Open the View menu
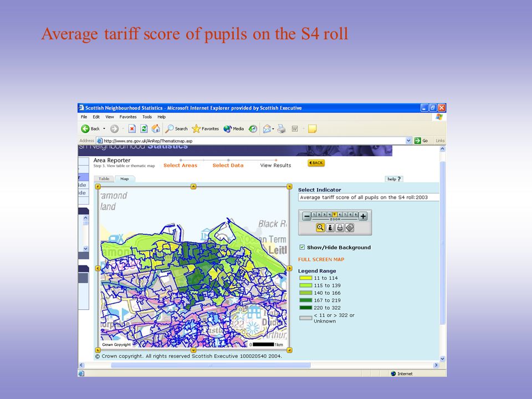 point(110,117)
